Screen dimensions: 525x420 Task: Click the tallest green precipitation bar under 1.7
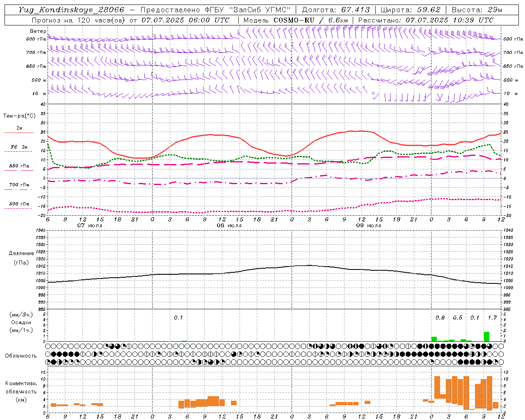486,336
